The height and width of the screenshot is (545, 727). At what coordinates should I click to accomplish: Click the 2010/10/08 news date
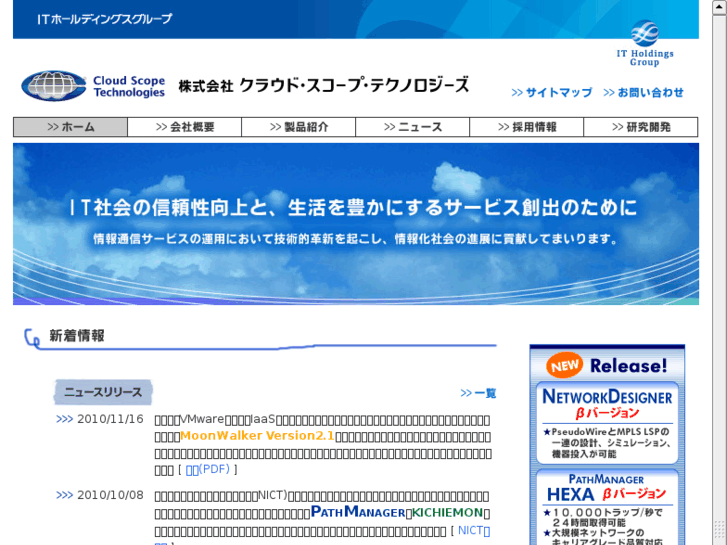(x=110, y=495)
